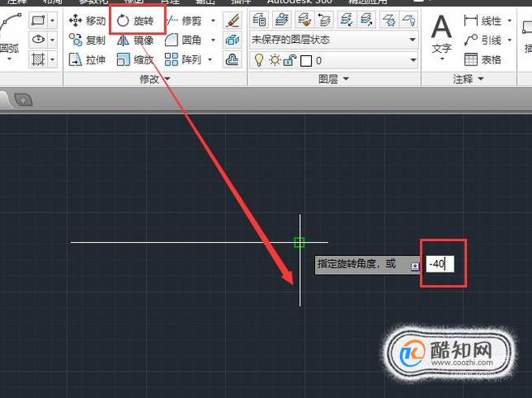Activate the Scale (缩放) tool
This screenshot has width=532, height=398.
[135, 59]
